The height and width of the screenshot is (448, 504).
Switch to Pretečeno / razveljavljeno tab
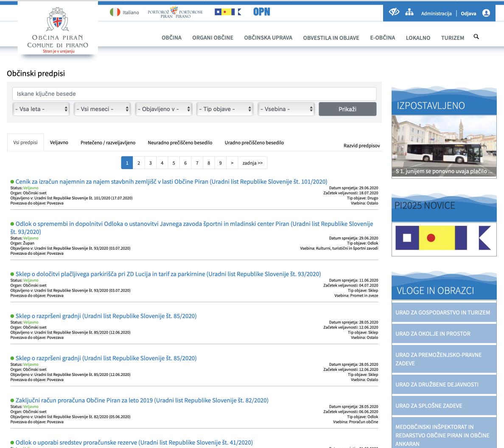coord(108,142)
